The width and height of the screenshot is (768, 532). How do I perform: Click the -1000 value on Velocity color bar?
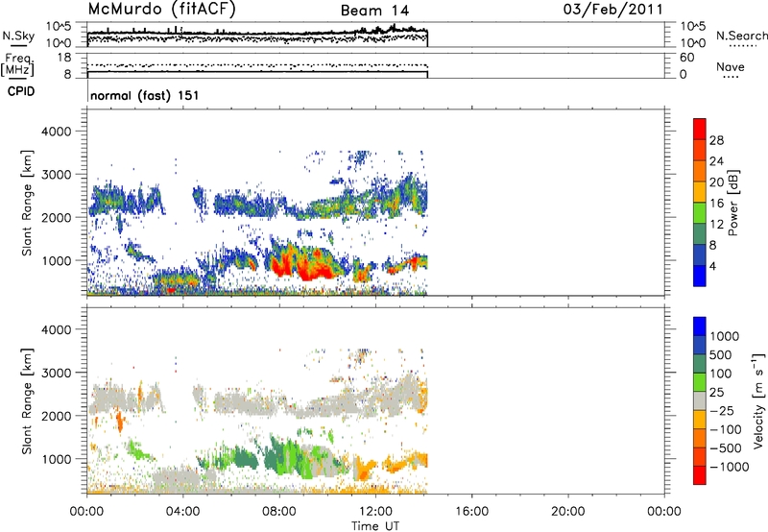pos(729,467)
